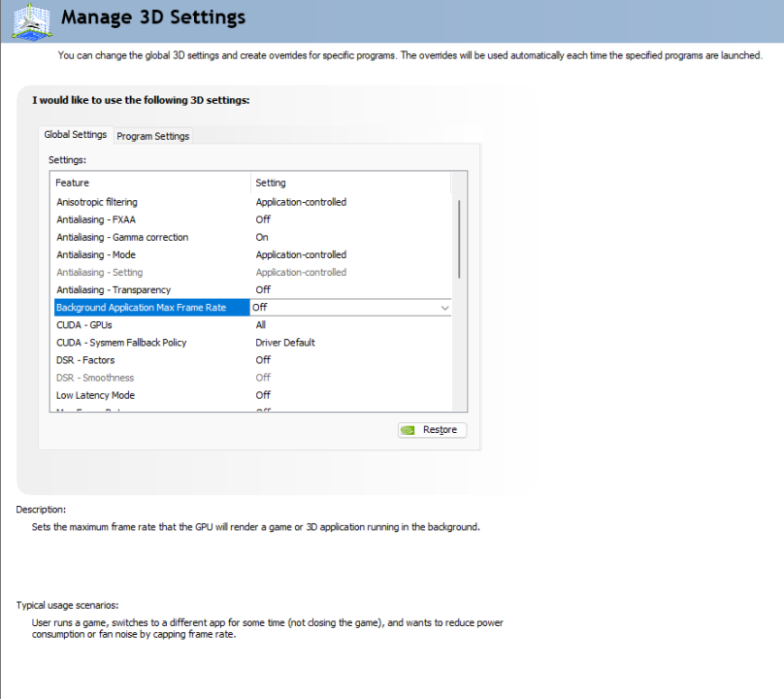Click the Manage 3D Settings header icon

[x=32, y=19]
